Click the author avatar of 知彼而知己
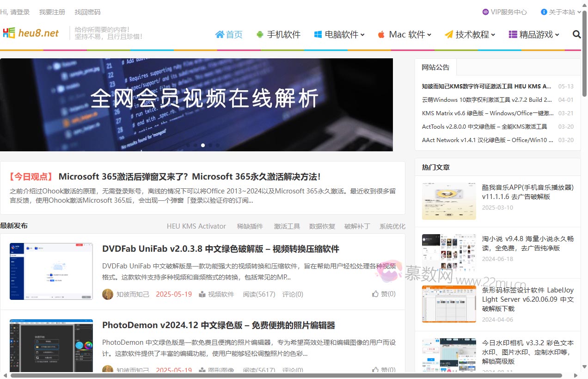Image resolution: width=588 pixels, height=379 pixels. point(107,294)
